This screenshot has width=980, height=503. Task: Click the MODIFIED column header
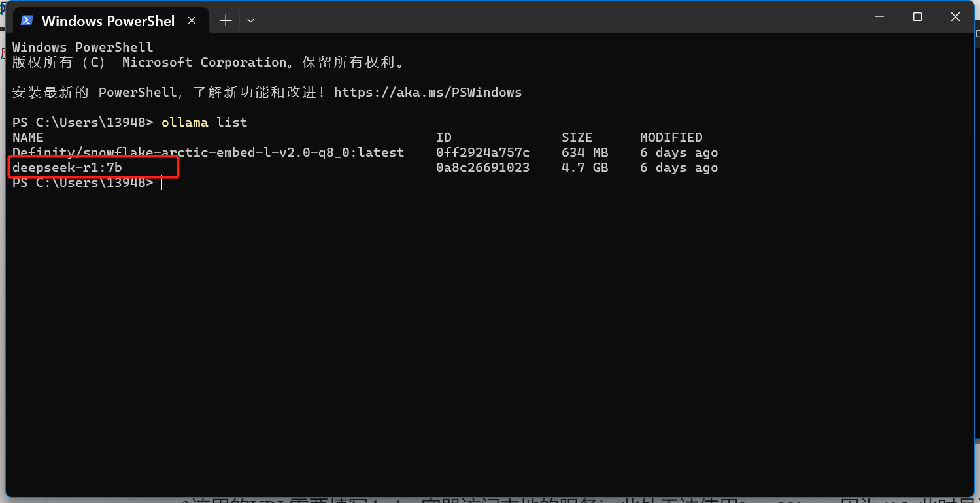coord(671,137)
